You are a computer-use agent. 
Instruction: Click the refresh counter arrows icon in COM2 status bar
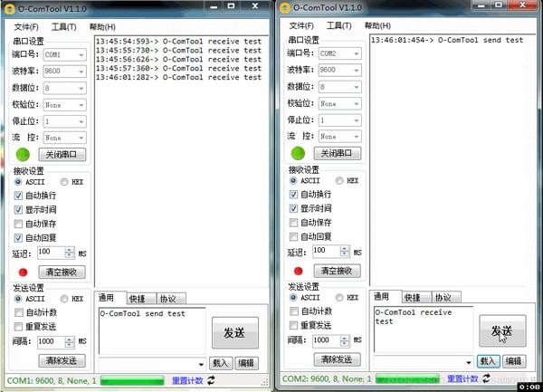pyautogui.click(x=487, y=378)
